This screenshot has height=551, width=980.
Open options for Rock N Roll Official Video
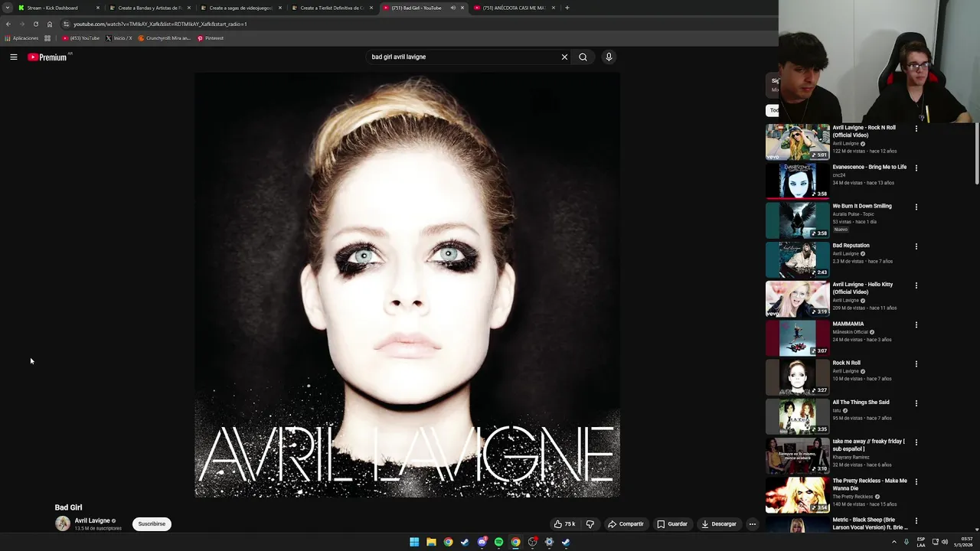916,129
